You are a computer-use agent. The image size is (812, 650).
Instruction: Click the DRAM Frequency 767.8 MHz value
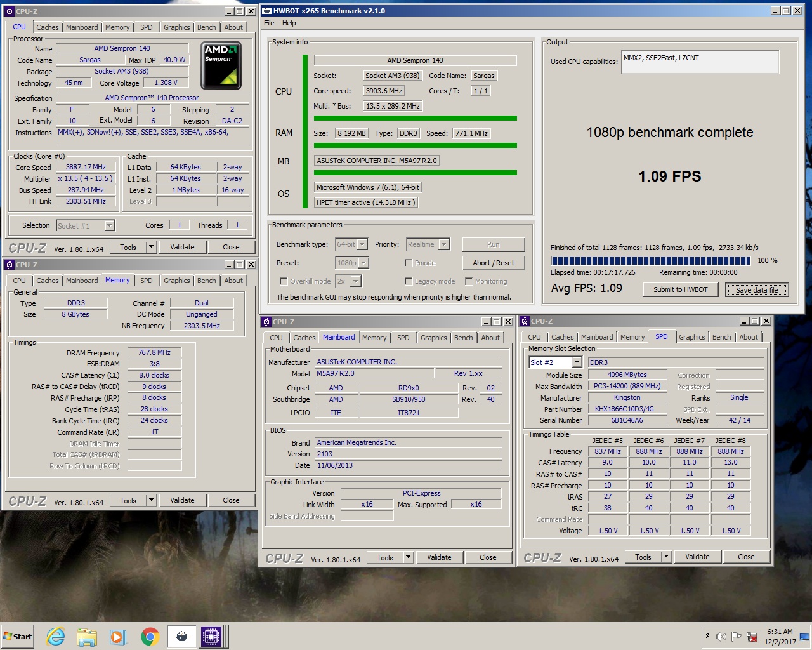click(x=154, y=352)
